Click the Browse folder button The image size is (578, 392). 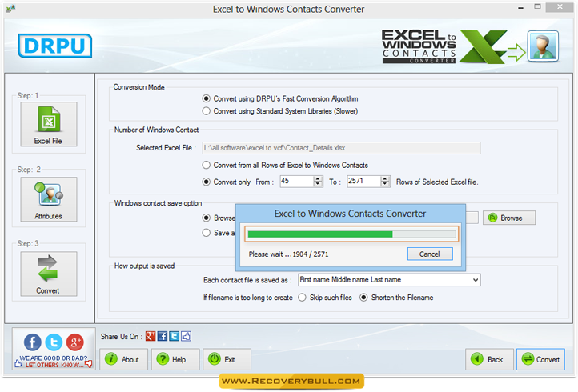[x=509, y=218]
